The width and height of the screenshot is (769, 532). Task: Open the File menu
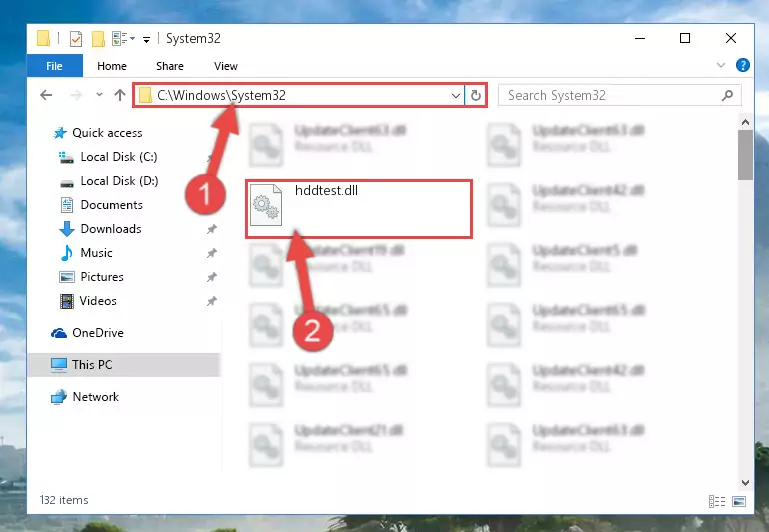click(54, 66)
